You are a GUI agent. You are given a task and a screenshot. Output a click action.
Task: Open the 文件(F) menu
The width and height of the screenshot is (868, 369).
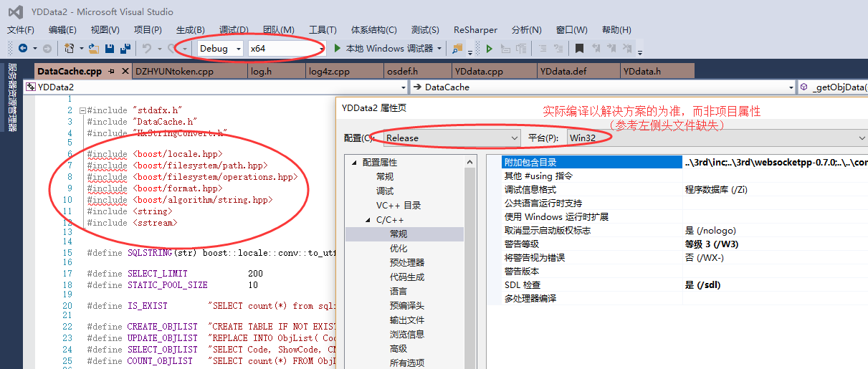pos(21,30)
